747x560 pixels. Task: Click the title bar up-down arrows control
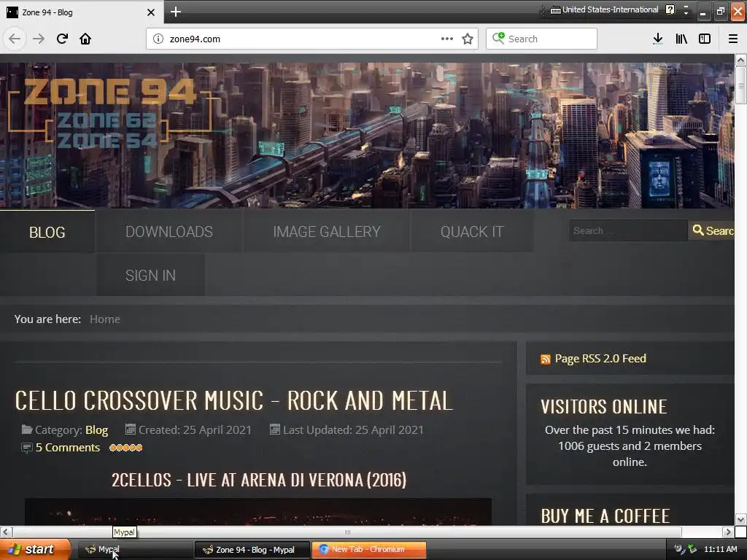(686, 10)
